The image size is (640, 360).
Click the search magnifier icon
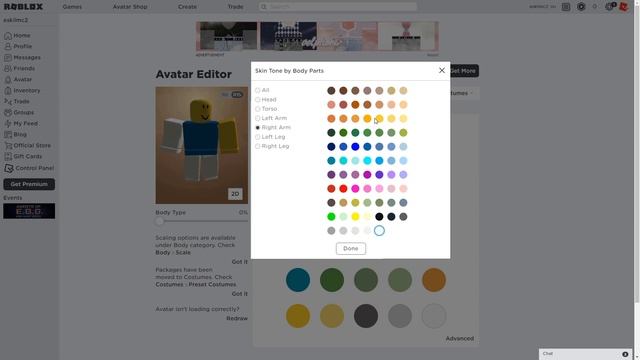tap(264, 7)
